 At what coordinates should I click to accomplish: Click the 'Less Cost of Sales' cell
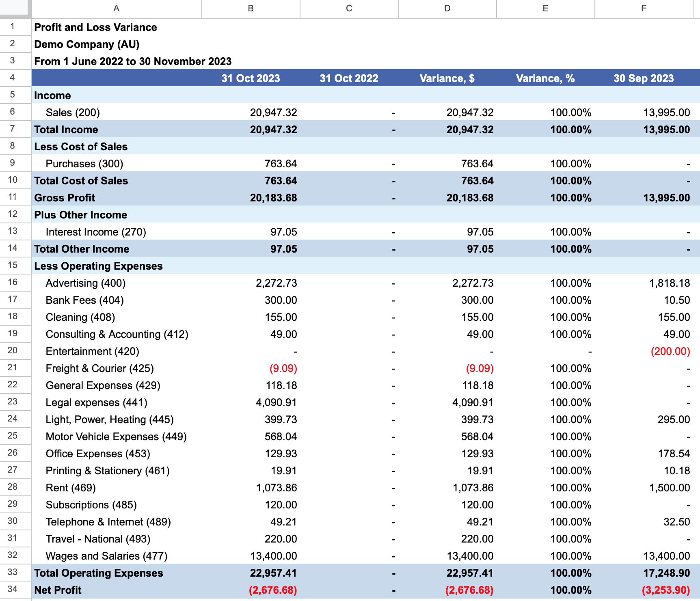point(117,147)
